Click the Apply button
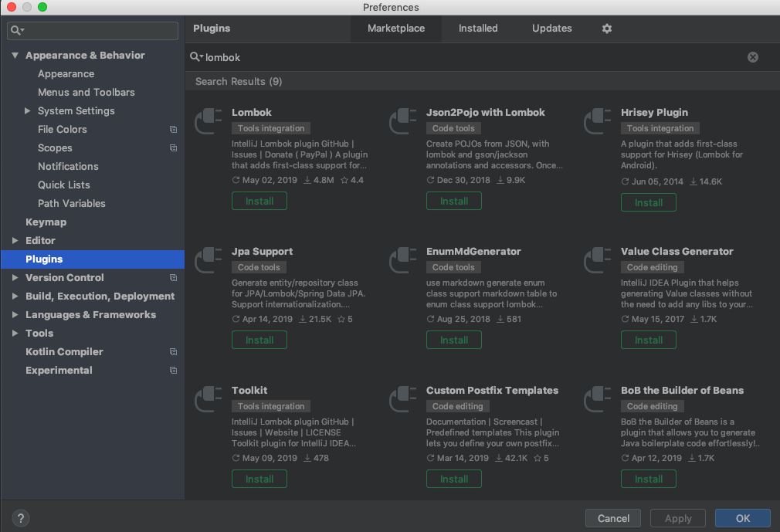780x532 pixels. 678,518
